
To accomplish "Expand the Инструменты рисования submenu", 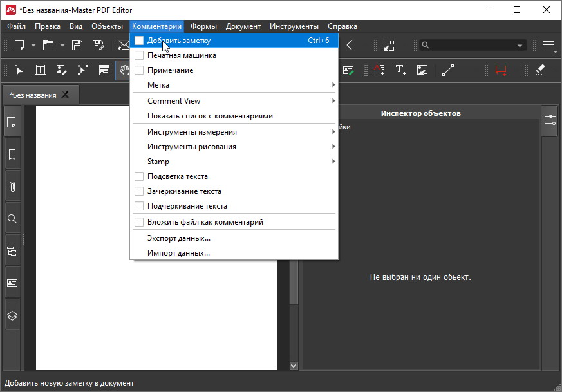I will (x=234, y=147).
